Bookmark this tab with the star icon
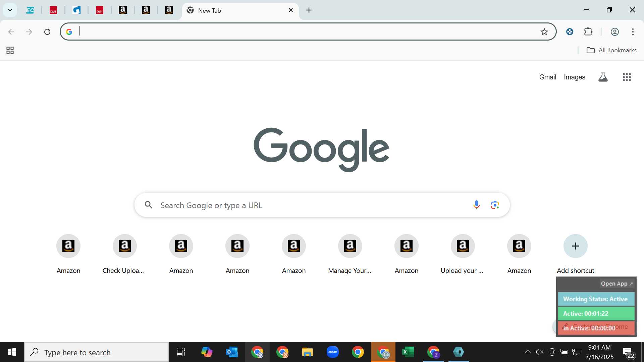644x362 pixels. pyautogui.click(x=544, y=32)
